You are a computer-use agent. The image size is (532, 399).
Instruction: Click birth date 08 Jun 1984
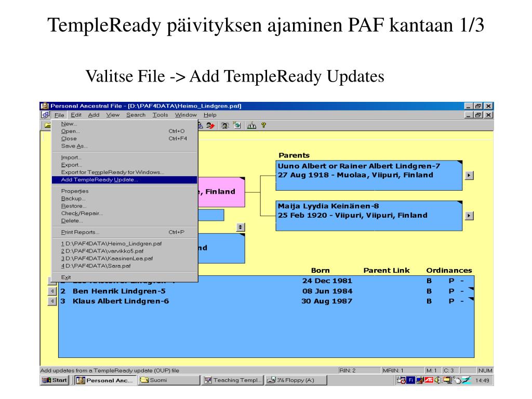[x=327, y=291]
